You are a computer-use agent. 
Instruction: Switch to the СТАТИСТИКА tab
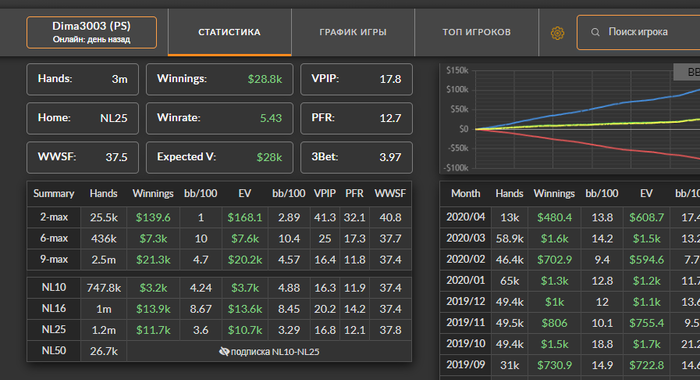point(229,32)
